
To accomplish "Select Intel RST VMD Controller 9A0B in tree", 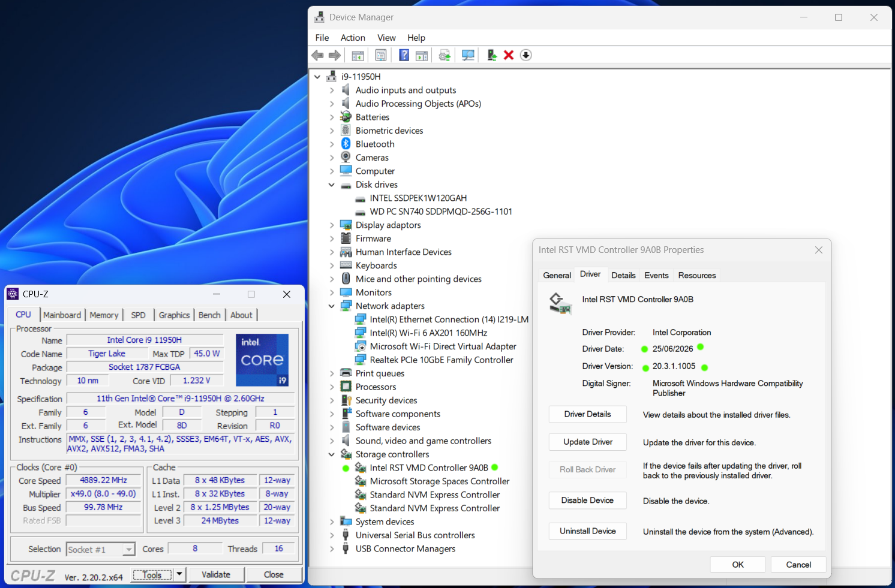I will (x=429, y=468).
